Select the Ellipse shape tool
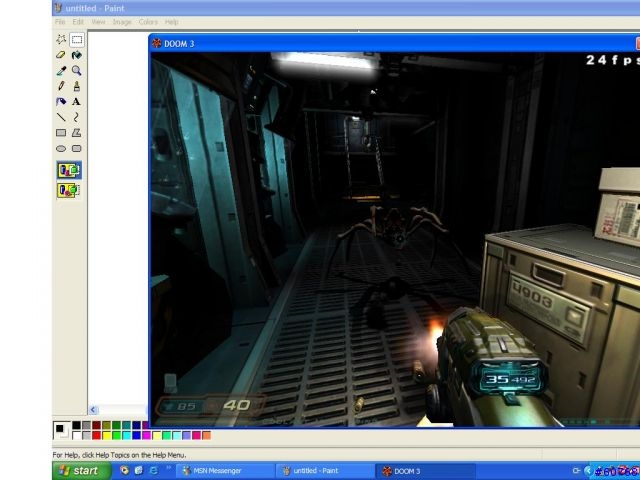The image size is (640, 480). [x=61, y=149]
